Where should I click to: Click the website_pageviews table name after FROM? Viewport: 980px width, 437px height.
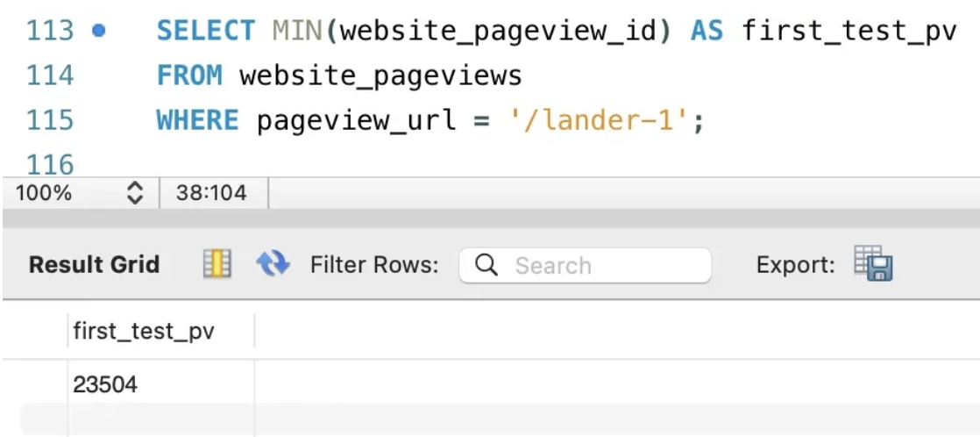[x=380, y=75]
